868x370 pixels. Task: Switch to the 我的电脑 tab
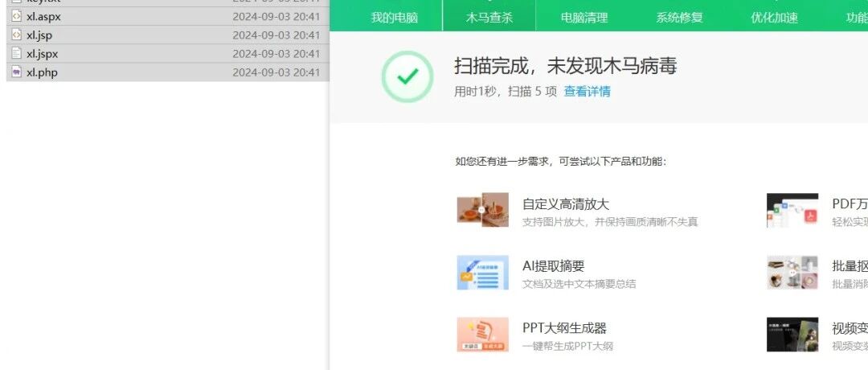pos(394,18)
